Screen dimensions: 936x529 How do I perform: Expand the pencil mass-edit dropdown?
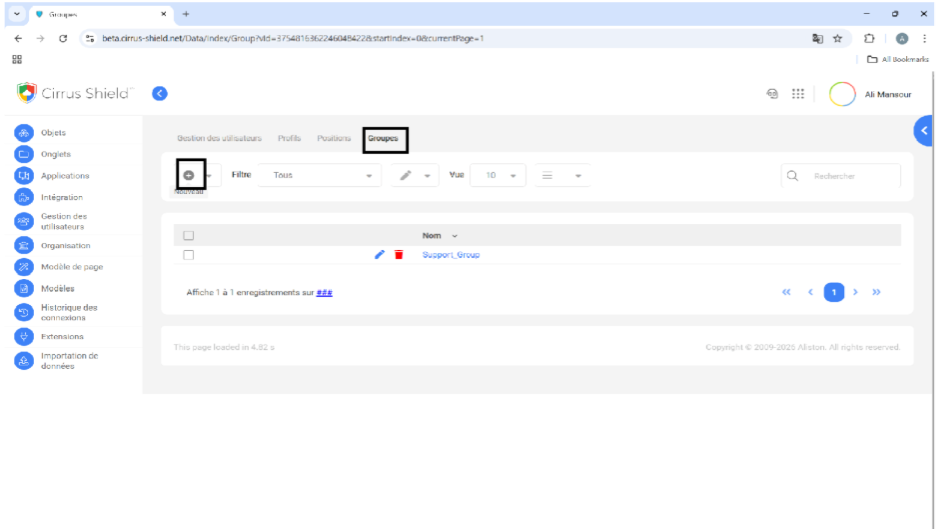[x=415, y=175]
